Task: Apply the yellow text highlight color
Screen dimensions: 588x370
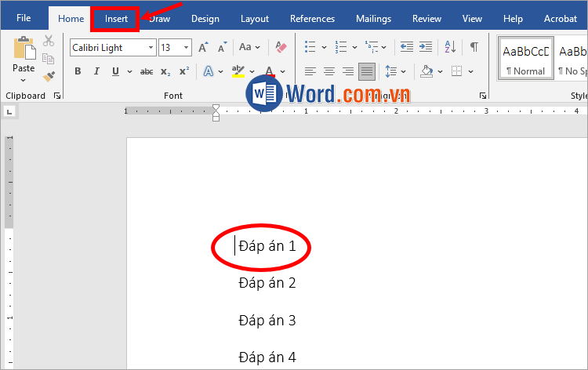Action: (238, 71)
